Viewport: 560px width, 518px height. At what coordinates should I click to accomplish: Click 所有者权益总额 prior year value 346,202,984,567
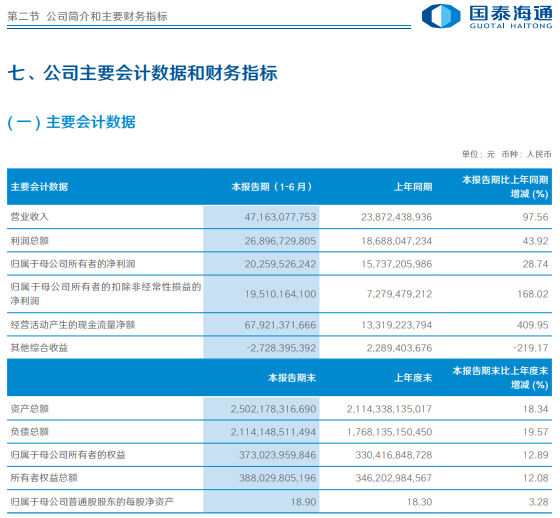[x=394, y=478]
